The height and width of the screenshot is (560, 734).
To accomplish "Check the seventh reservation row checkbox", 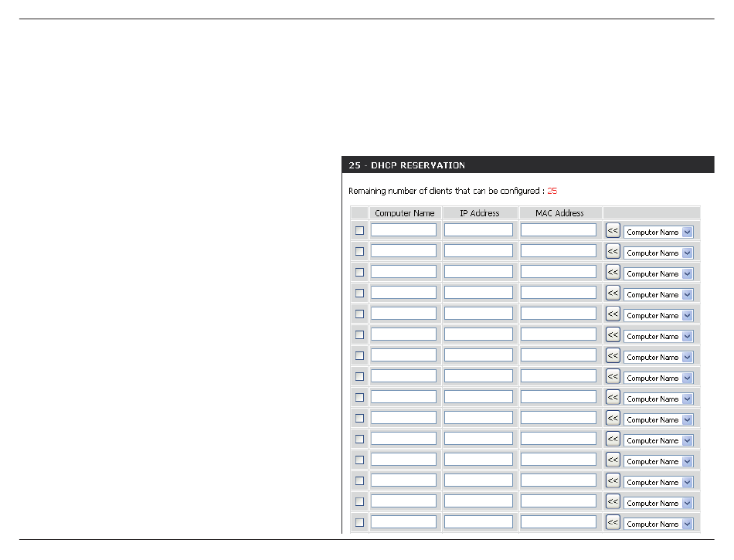I will (359, 355).
